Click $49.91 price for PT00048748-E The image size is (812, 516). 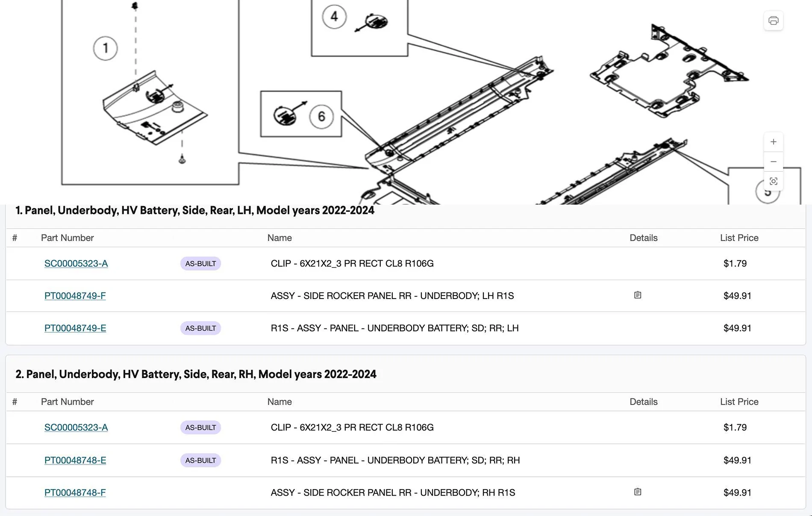[737, 460]
